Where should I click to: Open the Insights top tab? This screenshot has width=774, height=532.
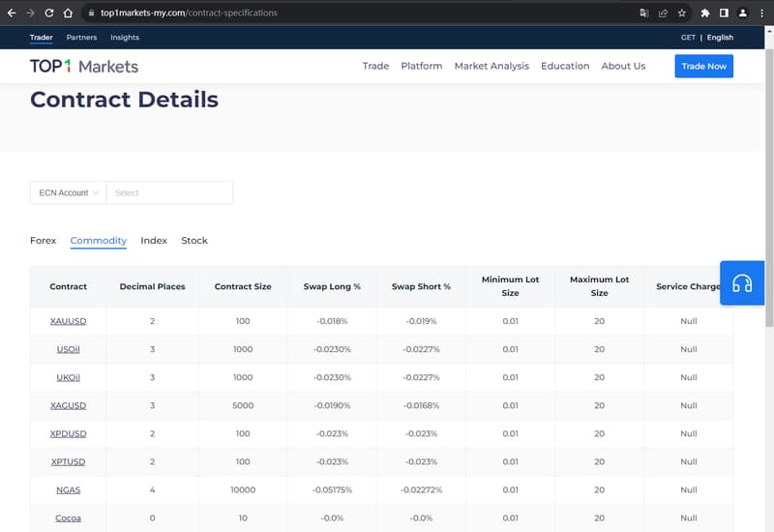[x=125, y=38]
